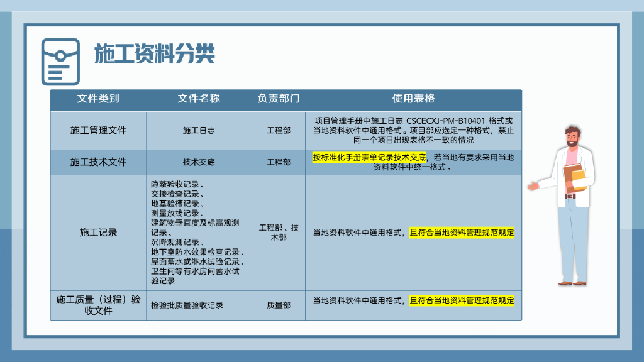The height and width of the screenshot is (362, 644).
Task: Click 工程部 in the 施工管理文件 row
Action: click(279, 131)
